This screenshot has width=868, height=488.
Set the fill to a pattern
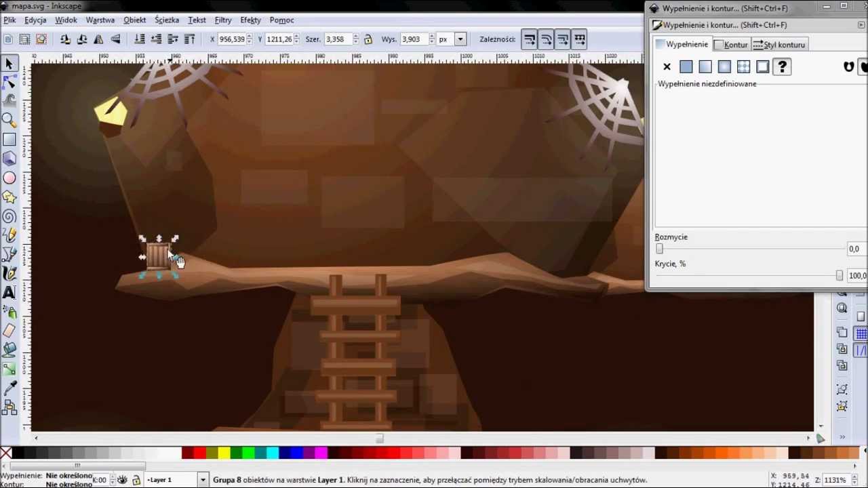(743, 66)
